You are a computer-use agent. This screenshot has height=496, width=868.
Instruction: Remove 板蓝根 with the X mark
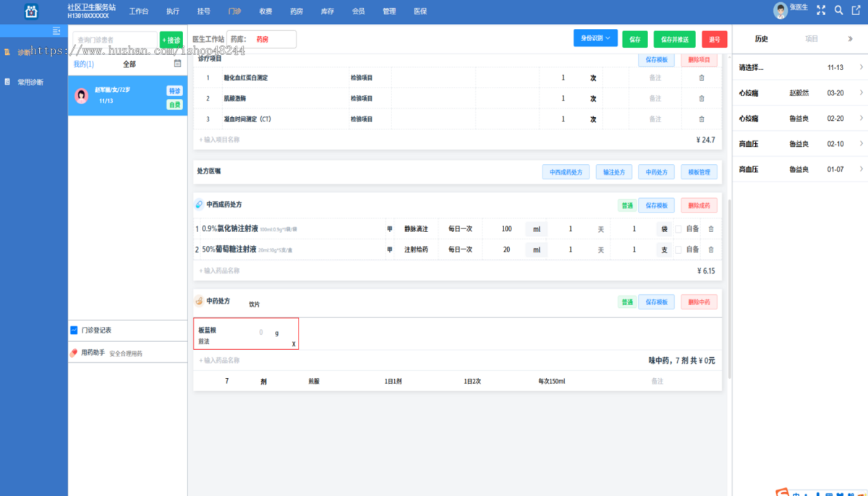click(294, 344)
